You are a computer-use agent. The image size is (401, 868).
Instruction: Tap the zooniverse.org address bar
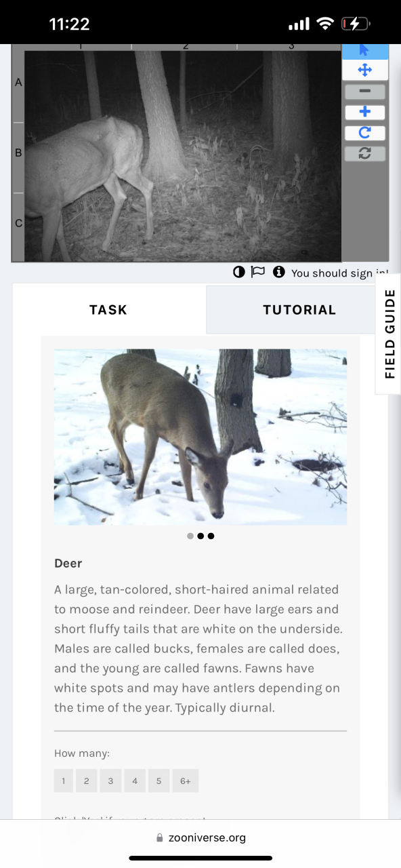coord(200,837)
